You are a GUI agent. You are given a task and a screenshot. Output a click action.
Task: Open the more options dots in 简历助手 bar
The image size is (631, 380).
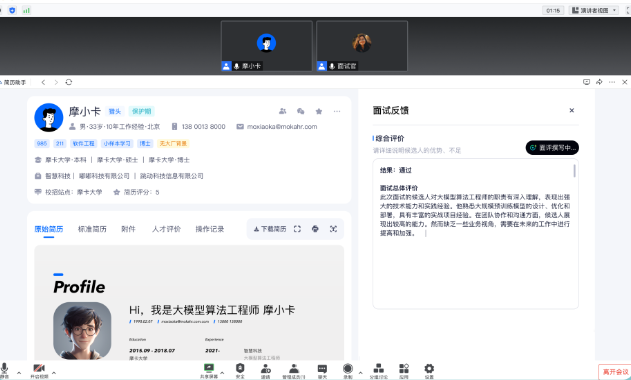click(612, 82)
